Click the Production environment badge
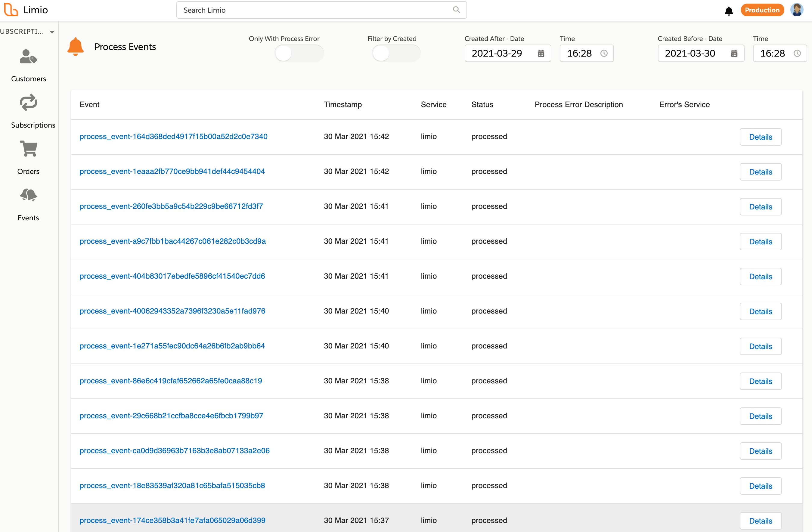Viewport: 812px width, 532px height. tap(762, 10)
